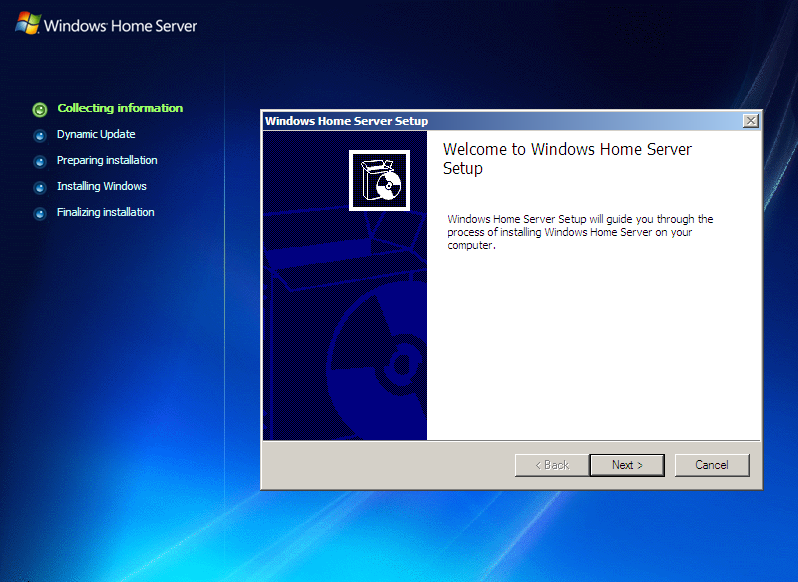
Task: Click the 'Finalizing installation' step text
Action: coord(106,212)
